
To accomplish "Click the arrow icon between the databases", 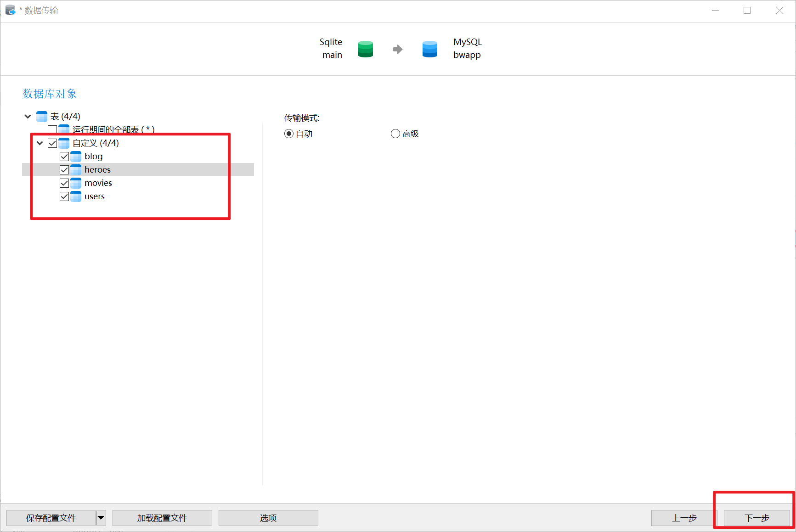I will tap(397, 49).
